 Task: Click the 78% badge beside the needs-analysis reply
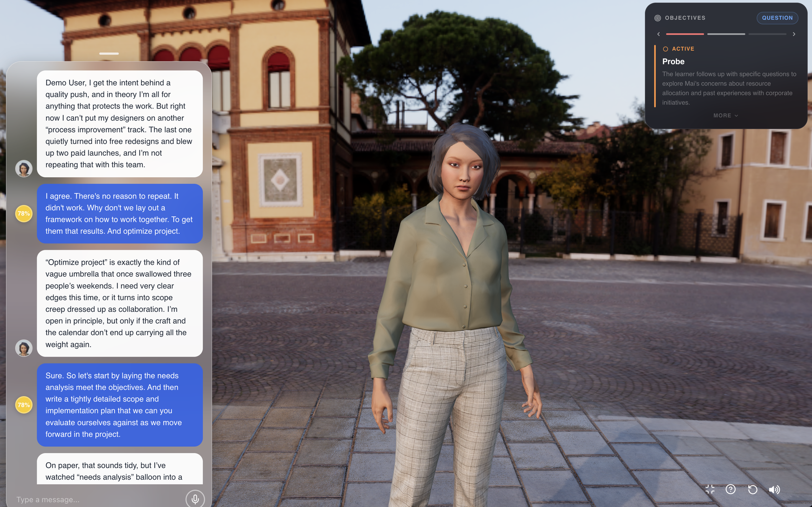(x=23, y=405)
